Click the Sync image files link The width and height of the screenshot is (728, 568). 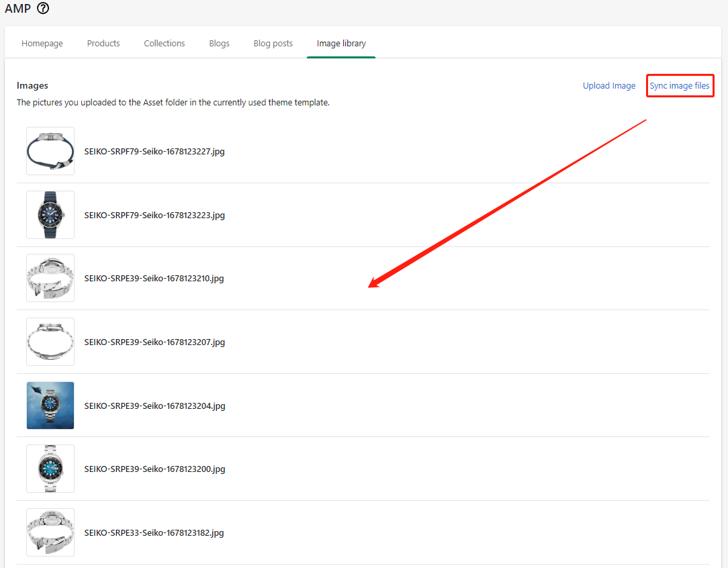680,86
